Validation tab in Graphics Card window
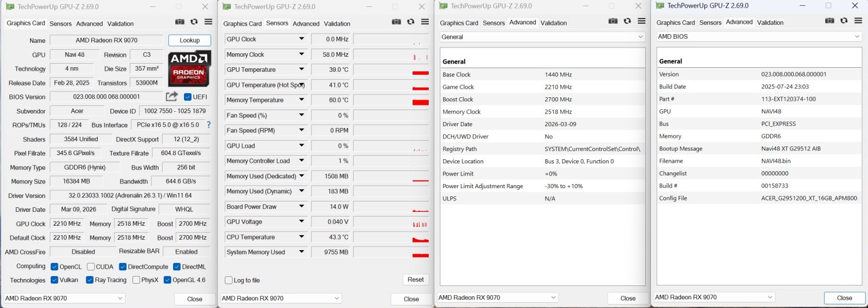Viewport: 868px width, 308px height. click(x=120, y=24)
